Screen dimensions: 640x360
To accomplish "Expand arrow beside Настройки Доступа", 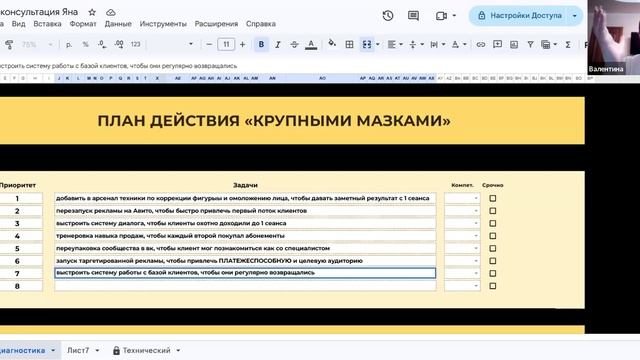I will (575, 16).
